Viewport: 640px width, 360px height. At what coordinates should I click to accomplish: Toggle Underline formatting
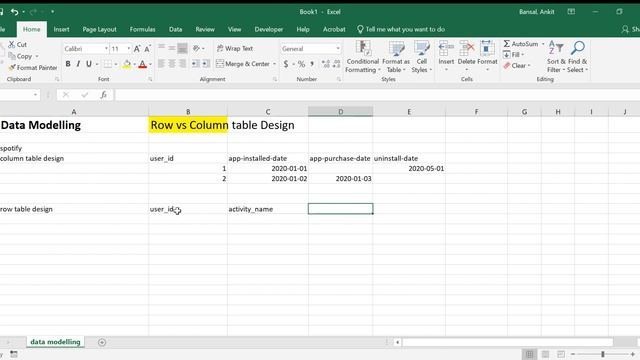89,64
